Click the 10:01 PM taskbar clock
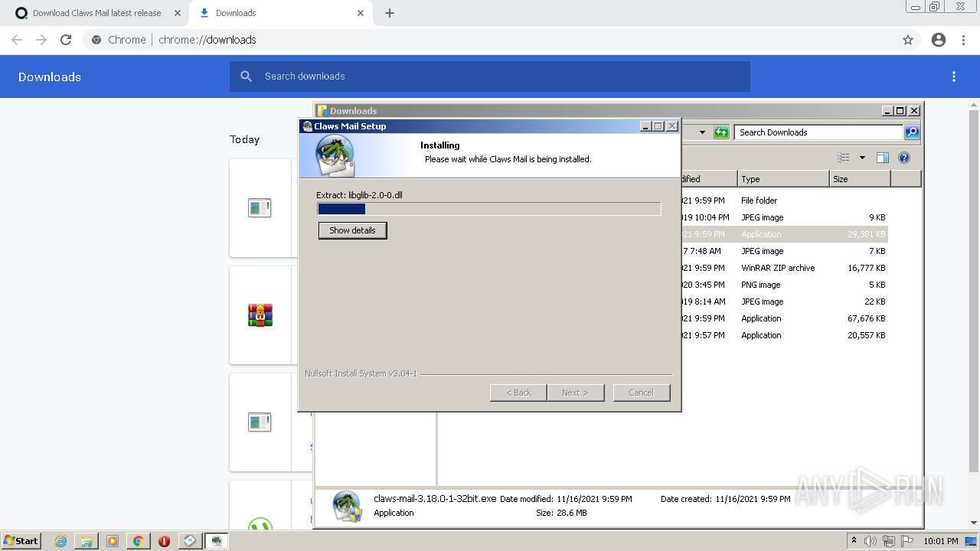980x551 pixels. pos(940,541)
